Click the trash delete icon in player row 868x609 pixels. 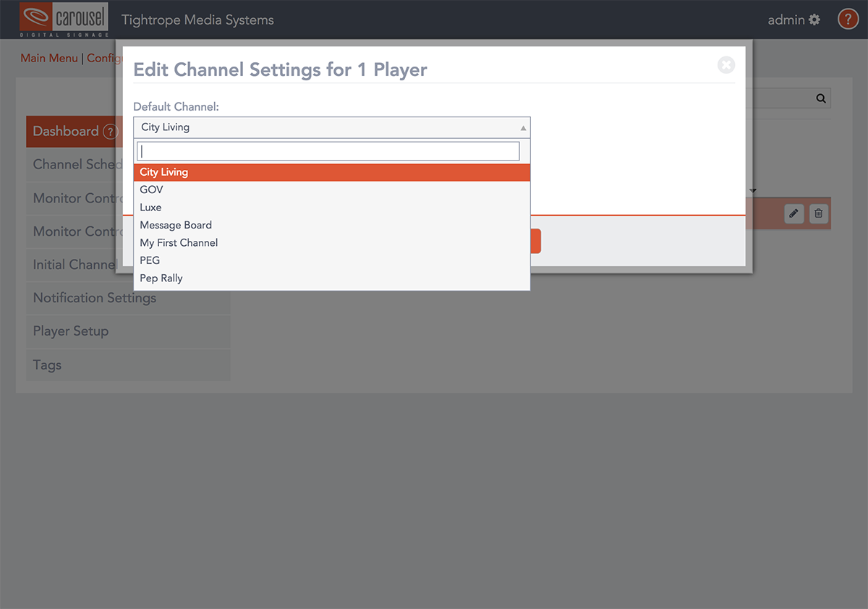coord(818,213)
